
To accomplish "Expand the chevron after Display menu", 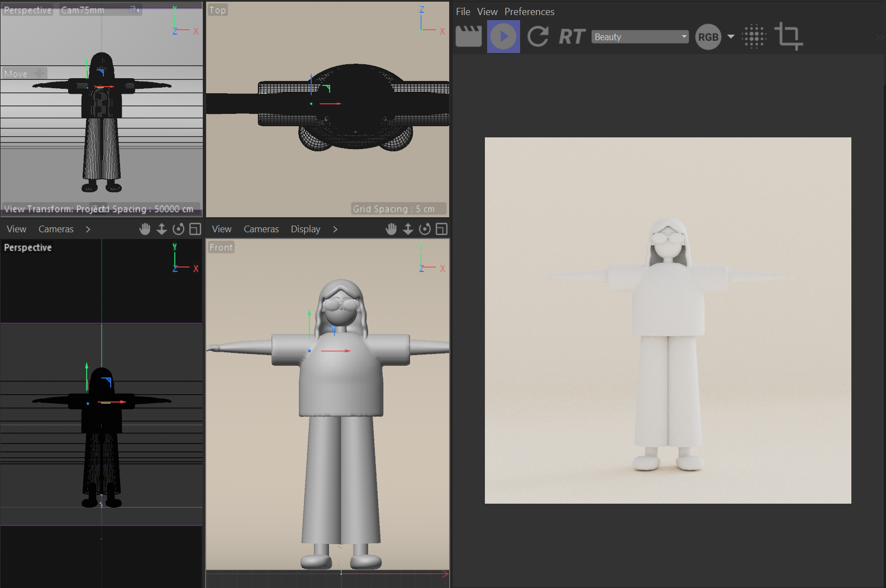I will [x=335, y=229].
